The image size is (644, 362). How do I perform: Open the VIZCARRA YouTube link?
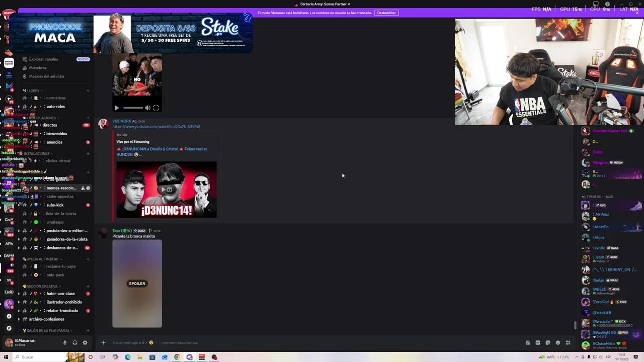coord(156,127)
